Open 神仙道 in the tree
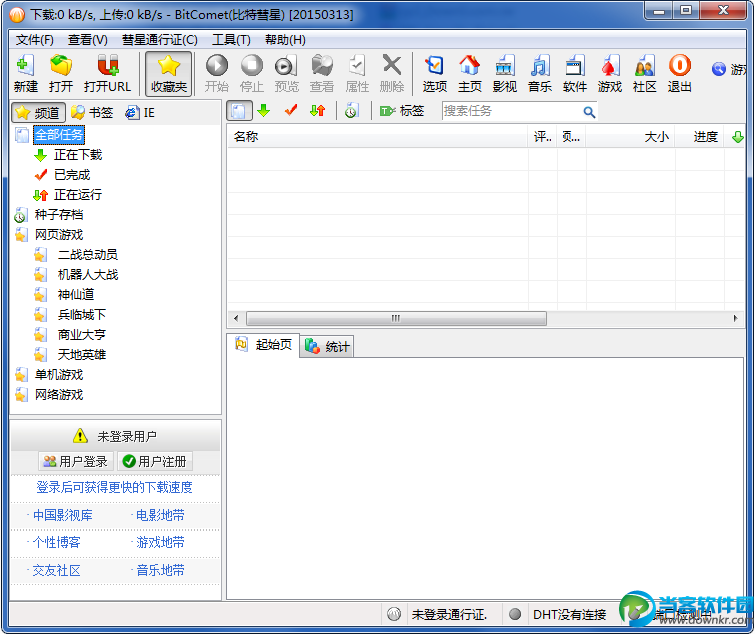The image size is (755, 634). pos(76,295)
